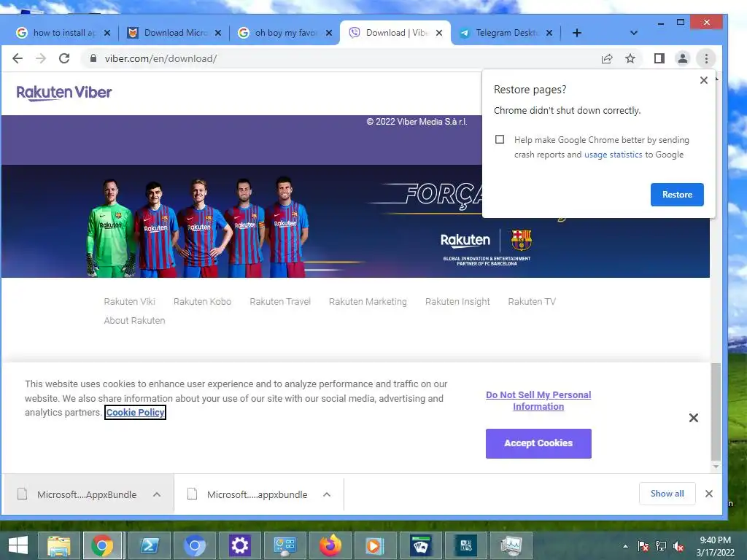The image size is (747, 560).
Task: Expand options for Microsoft.....appxbundle download
Action: pos(327,494)
